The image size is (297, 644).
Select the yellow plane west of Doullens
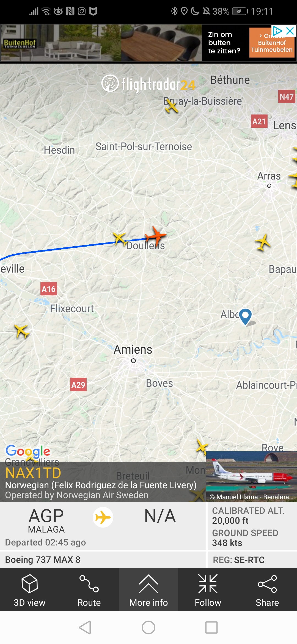coord(120,239)
